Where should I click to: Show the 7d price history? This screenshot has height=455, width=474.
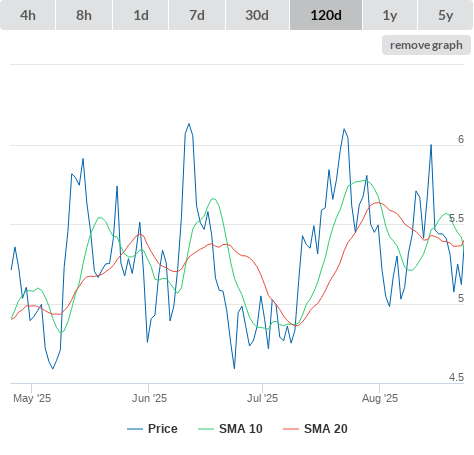(x=197, y=15)
